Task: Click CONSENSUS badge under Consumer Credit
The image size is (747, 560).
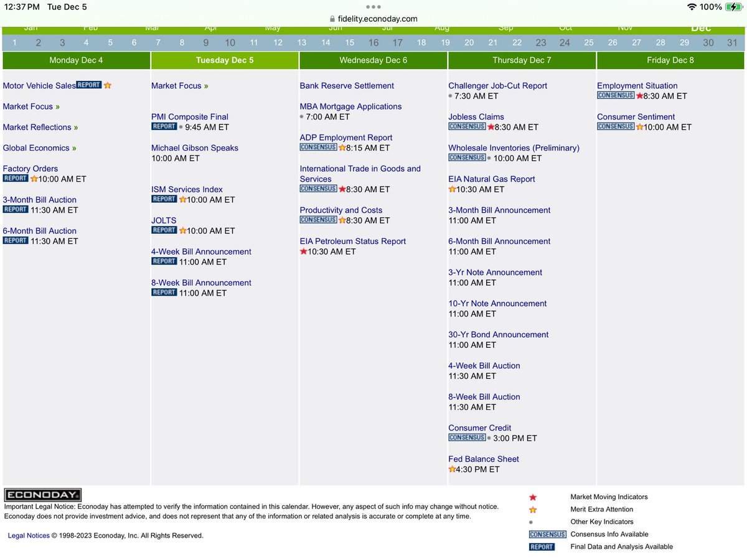Action: 467,437
